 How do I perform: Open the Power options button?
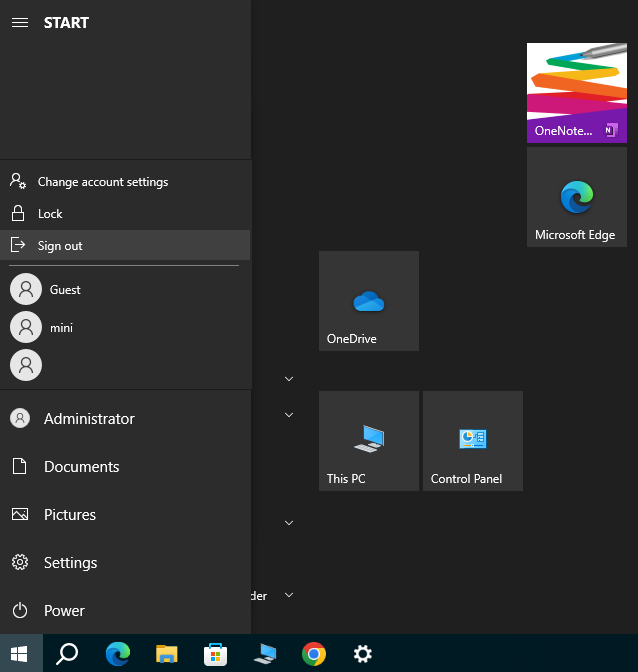pos(63,611)
